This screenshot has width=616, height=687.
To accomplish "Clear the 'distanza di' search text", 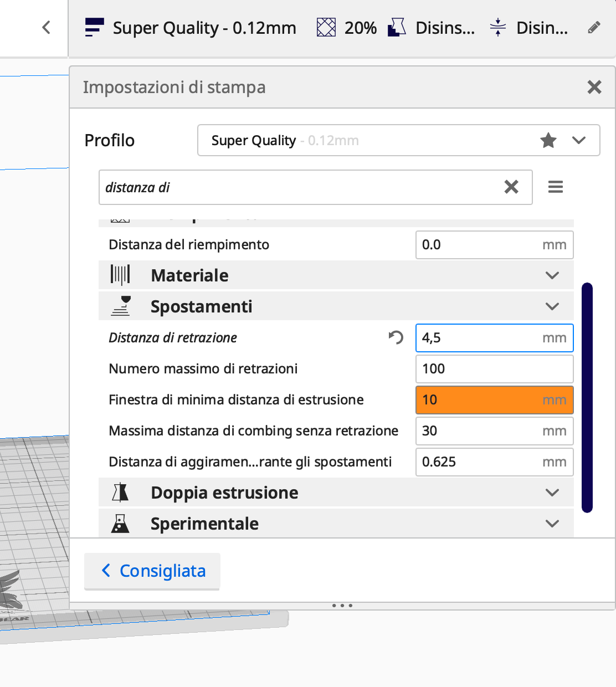I will 511,187.
